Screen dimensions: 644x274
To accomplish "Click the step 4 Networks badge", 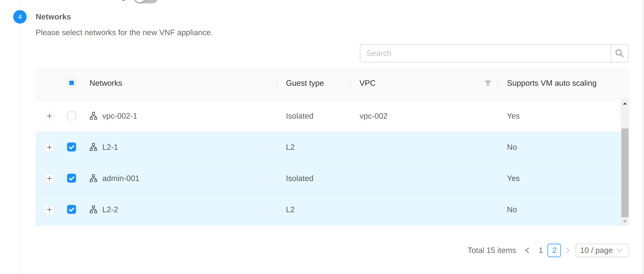I will pyautogui.click(x=20, y=17).
